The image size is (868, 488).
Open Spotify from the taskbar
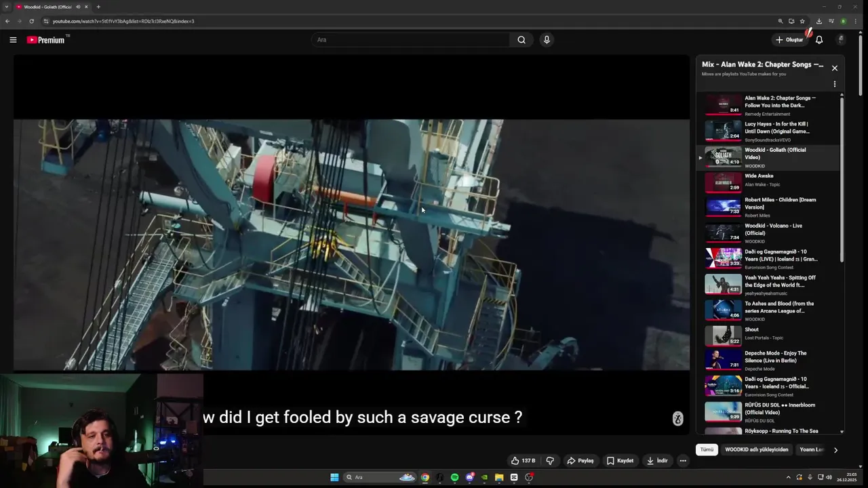(x=454, y=477)
